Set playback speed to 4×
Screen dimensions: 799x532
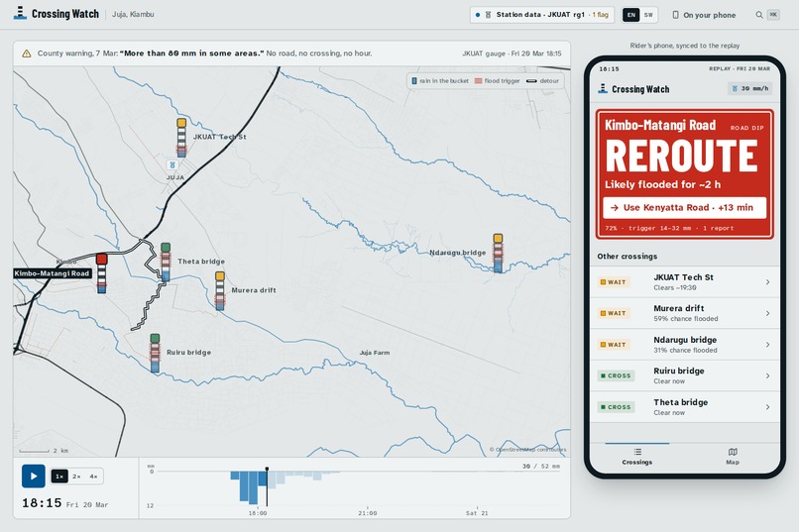(94, 477)
